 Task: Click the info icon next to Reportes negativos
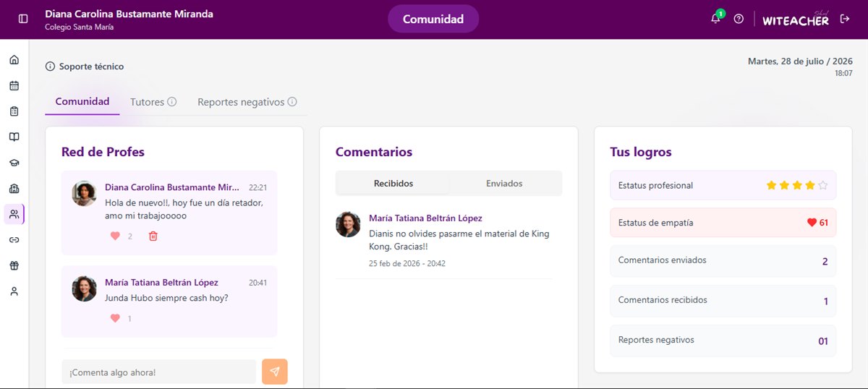point(292,102)
